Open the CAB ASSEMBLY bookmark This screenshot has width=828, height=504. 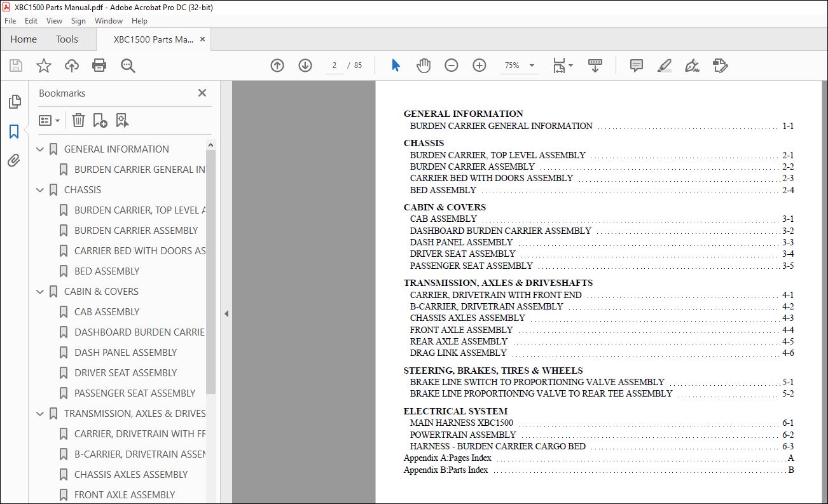107,312
